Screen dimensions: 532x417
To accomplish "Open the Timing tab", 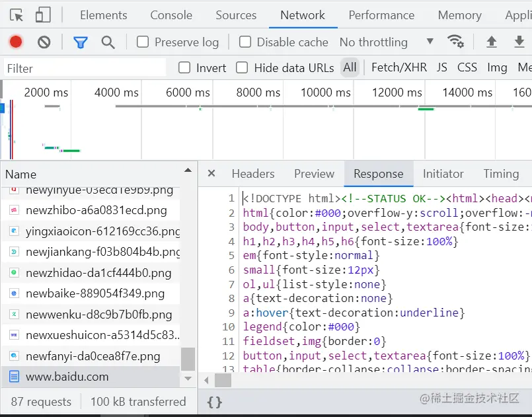I will click(501, 174).
